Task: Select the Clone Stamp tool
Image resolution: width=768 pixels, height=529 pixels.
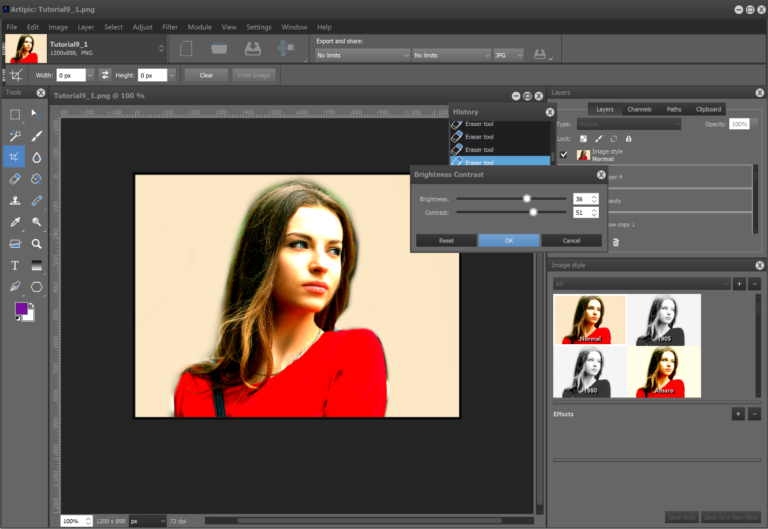Action: tap(14, 200)
